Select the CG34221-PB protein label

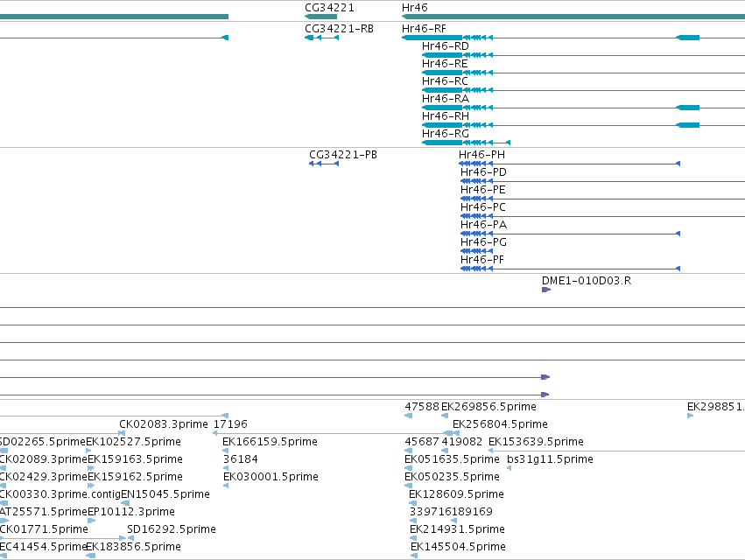[x=343, y=155]
